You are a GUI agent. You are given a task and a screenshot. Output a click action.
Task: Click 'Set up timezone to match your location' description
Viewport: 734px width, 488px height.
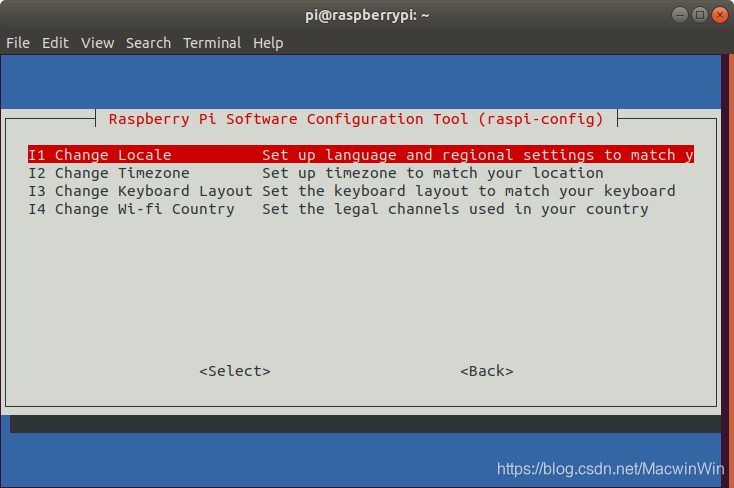(433, 173)
